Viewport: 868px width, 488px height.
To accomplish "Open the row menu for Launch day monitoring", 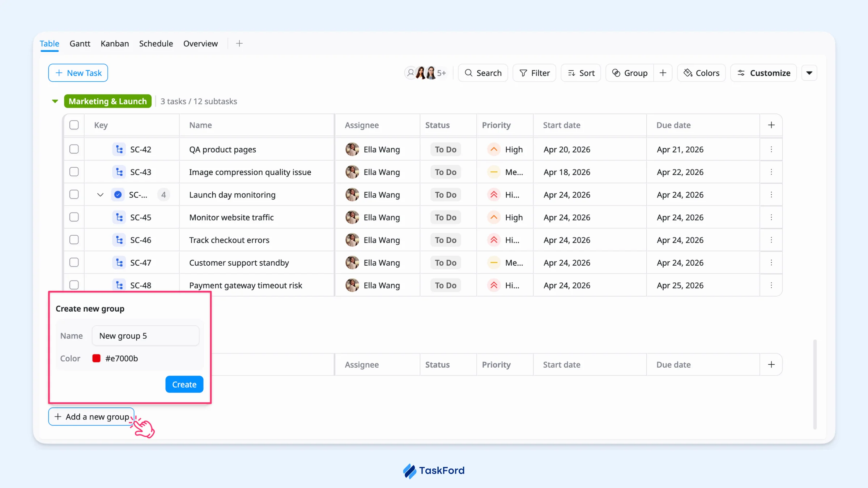I will click(771, 195).
